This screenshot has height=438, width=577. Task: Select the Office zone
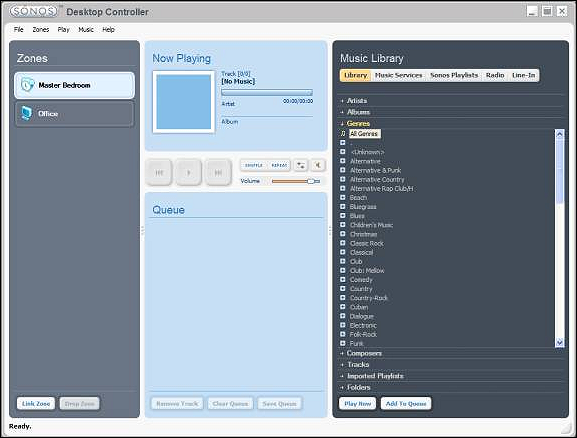[x=74, y=114]
